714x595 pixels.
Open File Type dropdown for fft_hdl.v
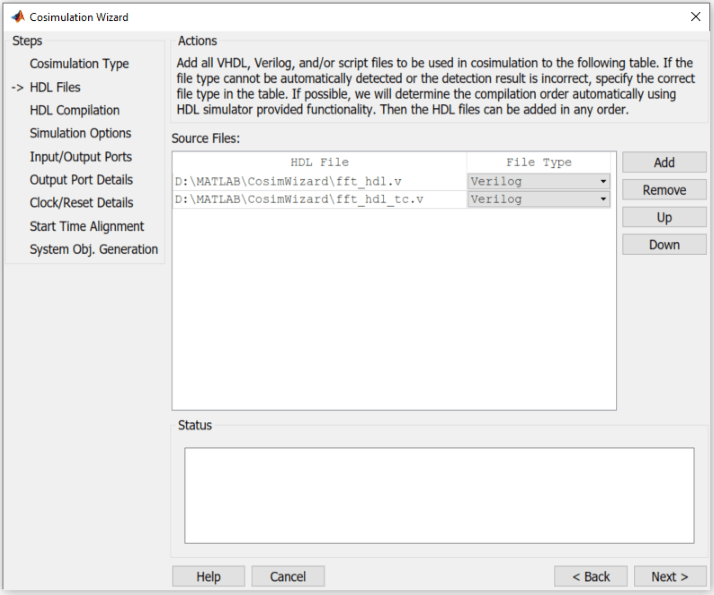(x=603, y=182)
